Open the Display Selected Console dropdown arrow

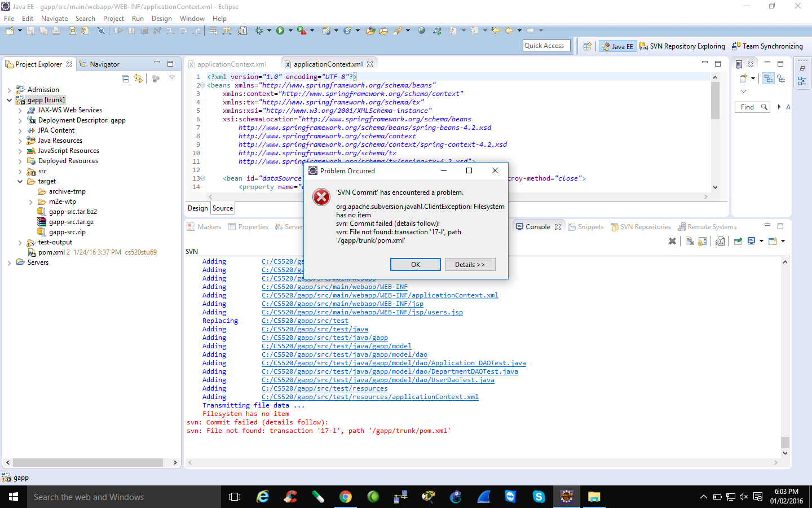click(761, 241)
